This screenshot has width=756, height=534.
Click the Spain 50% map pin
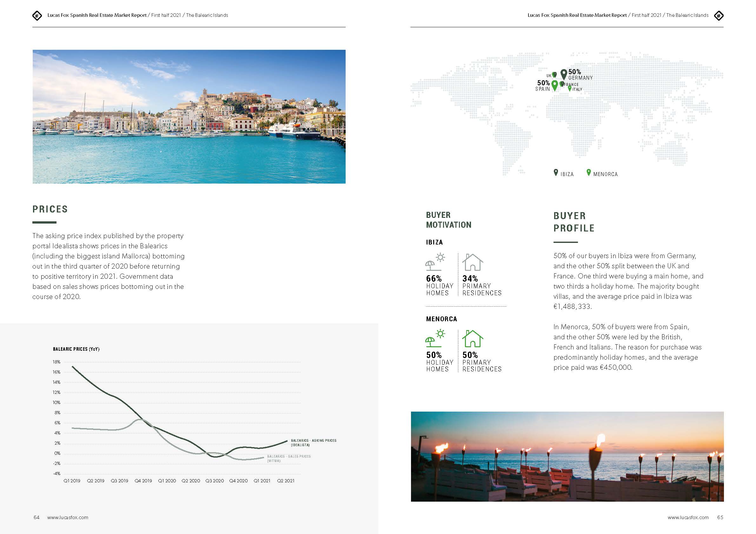[x=554, y=86]
